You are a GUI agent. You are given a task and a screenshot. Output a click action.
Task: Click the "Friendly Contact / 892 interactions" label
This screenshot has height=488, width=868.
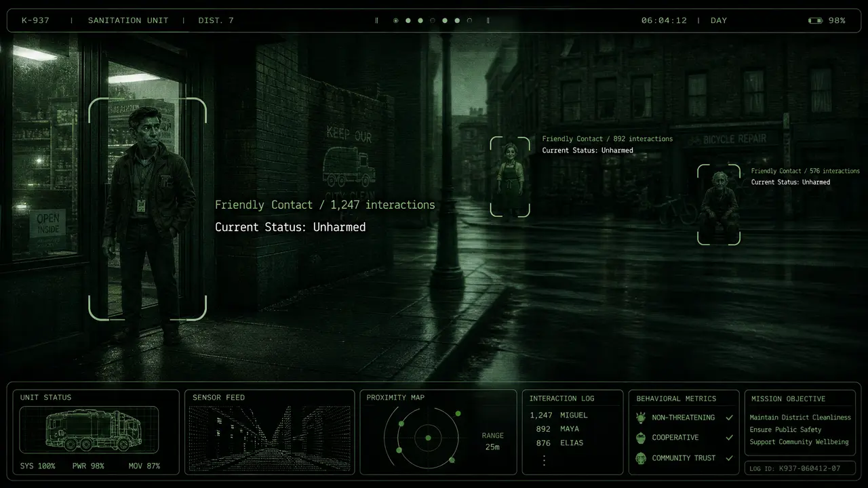point(608,139)
